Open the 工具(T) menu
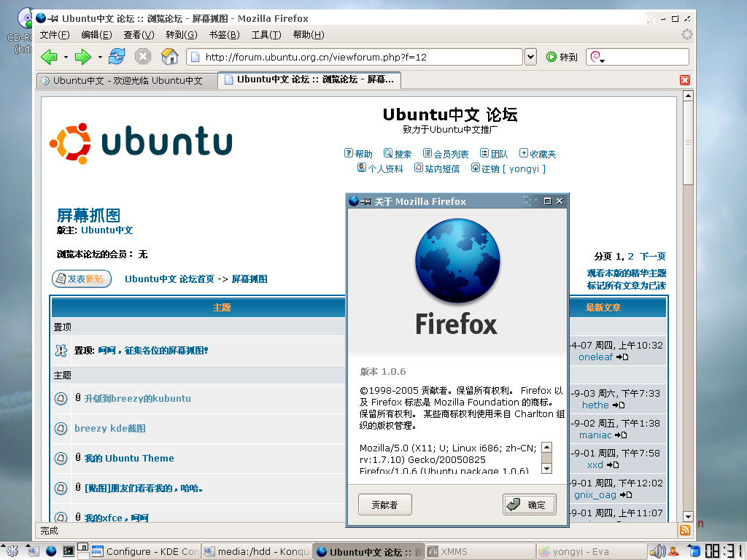The image size is (747, 560). [x=266, y=35]
